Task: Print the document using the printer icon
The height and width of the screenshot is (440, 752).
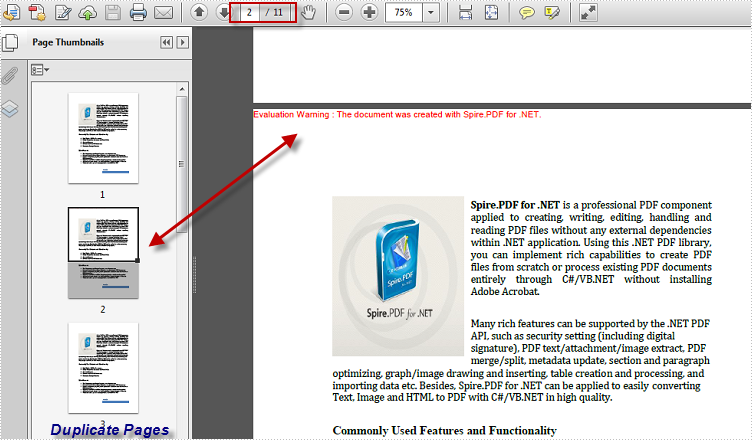Action: [x=138, y=12]
